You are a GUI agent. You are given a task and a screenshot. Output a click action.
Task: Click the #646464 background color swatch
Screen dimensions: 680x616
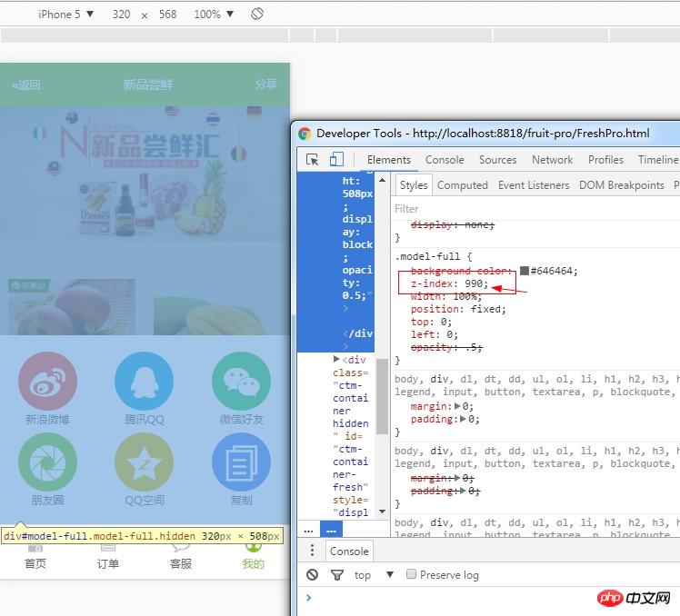point(525,271)
